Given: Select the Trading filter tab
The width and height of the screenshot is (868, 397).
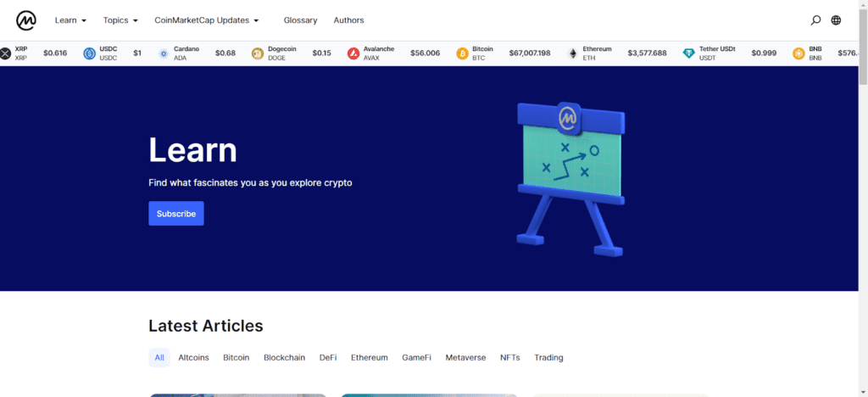Looking at the screenshot, I should tap(548, 358).
